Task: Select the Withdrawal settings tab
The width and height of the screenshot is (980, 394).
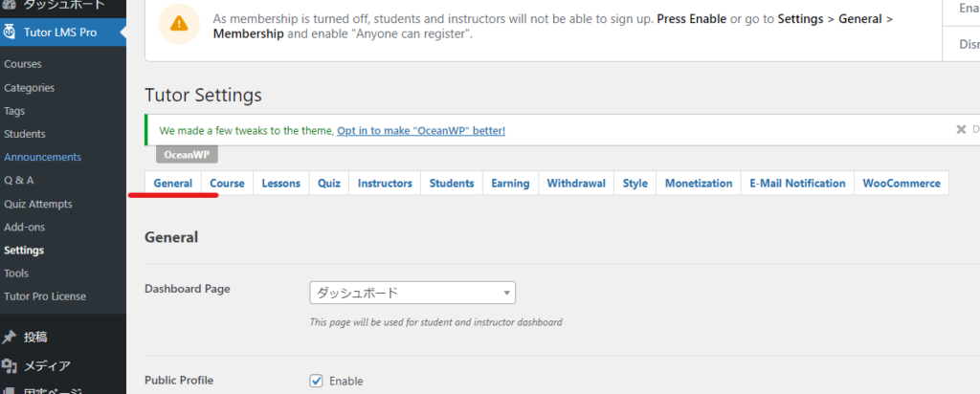Action: tap(576, 184)
